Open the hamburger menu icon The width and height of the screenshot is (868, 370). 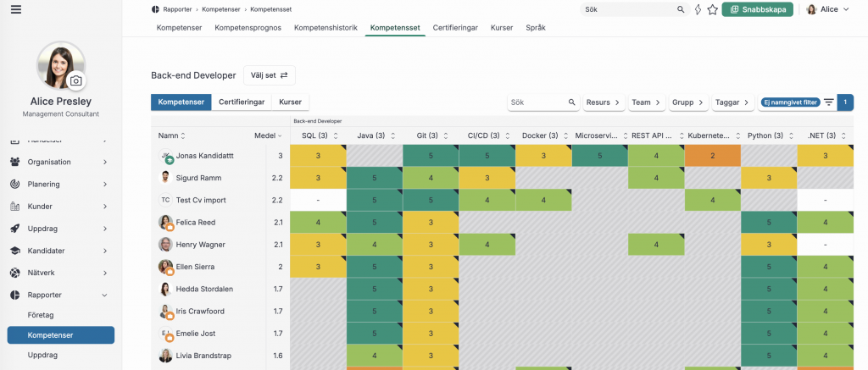pos(16,10)
